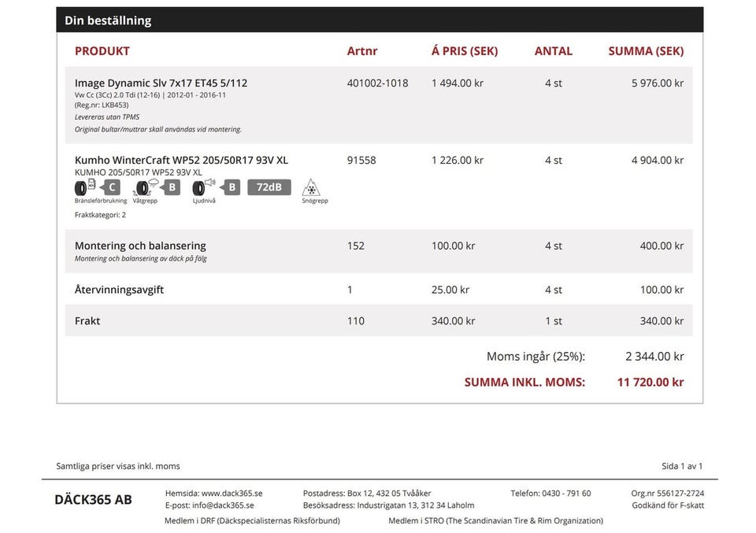756x533 pixels.
Task: Click the 72dB noise badge
Action: 269,187
